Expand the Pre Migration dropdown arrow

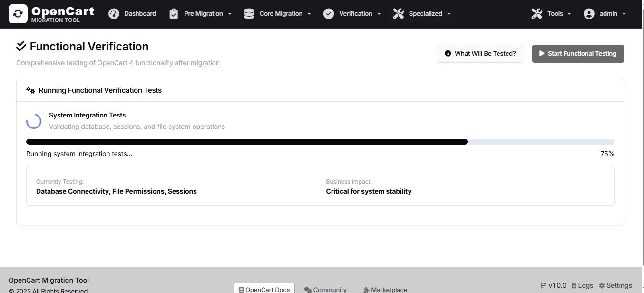click(230, 14)
